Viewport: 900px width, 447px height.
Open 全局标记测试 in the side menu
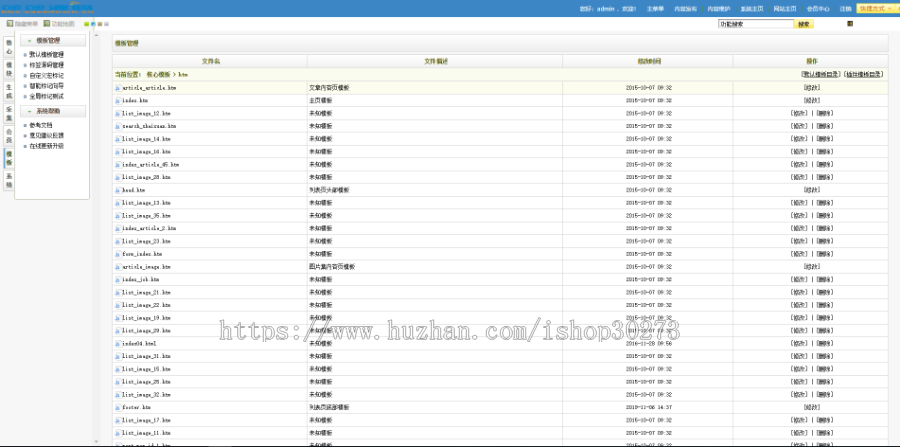pyautogui.click(x=46, y=96)
